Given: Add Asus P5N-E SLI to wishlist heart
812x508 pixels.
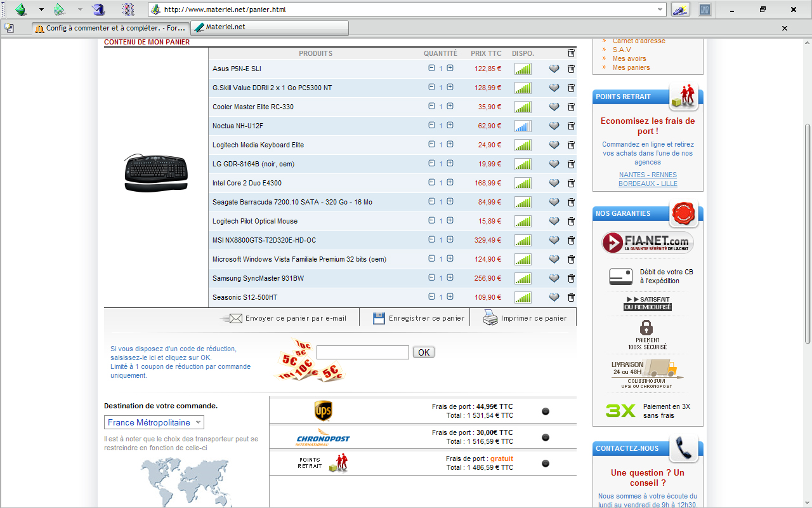Looking at the screenshot, I should click(554, 69).
